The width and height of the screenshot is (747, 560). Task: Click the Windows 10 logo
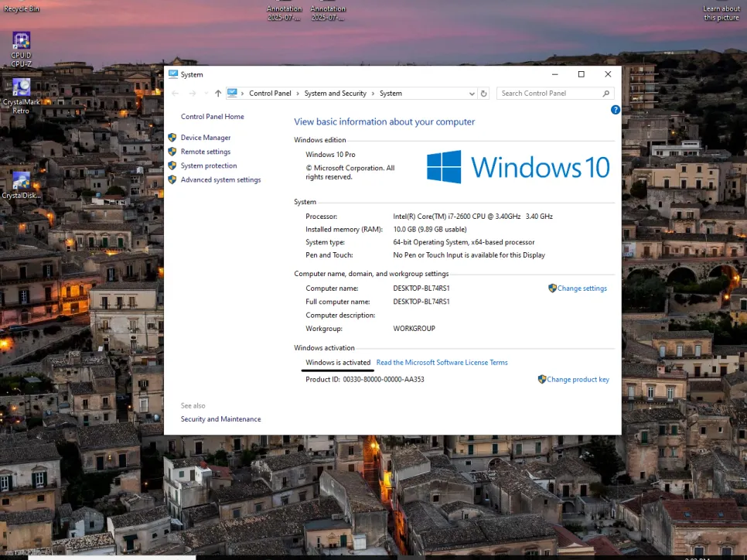coord(518,167)
